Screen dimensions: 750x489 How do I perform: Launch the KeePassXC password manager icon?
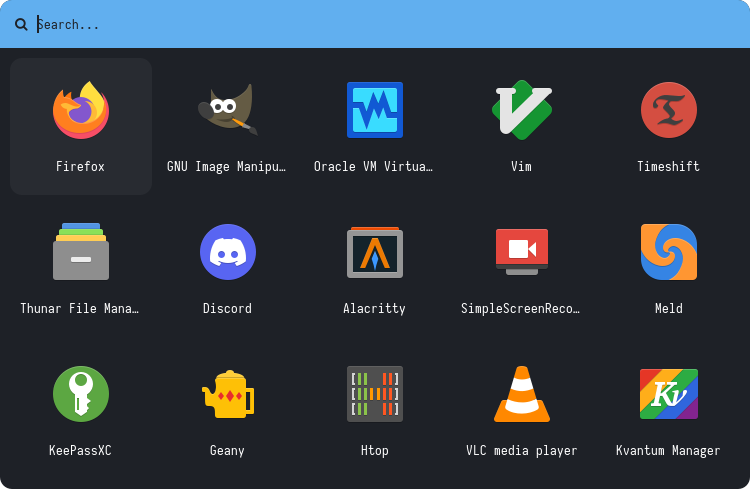click(x=81, y=394)
